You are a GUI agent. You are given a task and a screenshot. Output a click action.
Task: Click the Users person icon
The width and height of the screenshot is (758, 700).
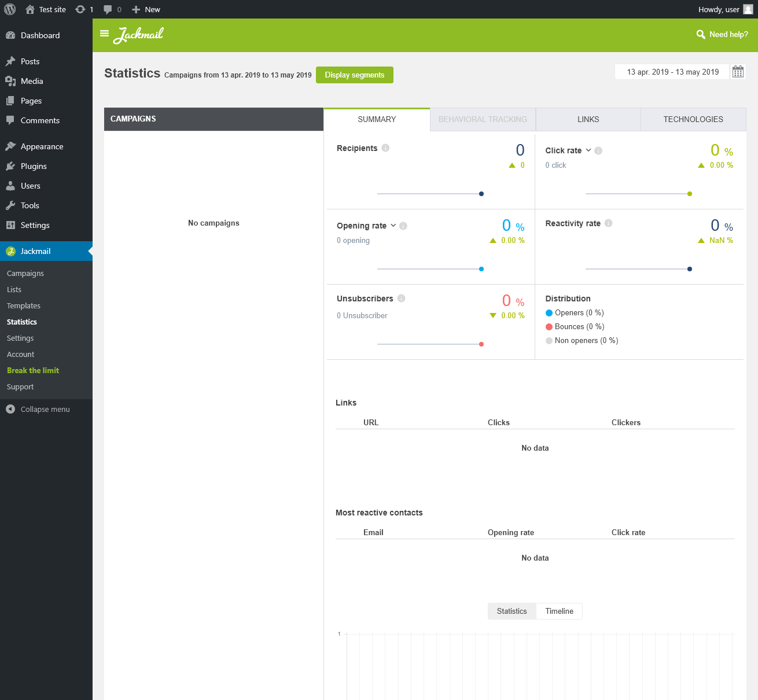point(10,186)
